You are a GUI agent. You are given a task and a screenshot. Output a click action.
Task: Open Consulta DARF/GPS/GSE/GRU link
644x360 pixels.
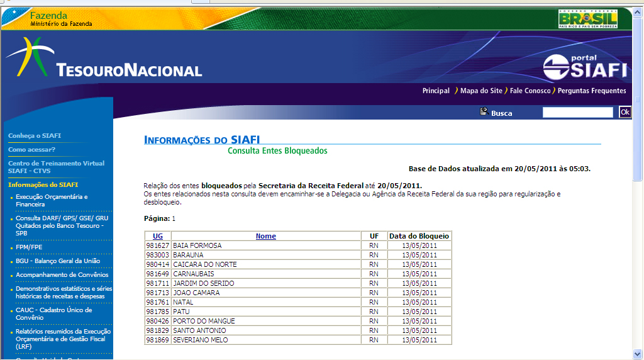click(x=62, y=225)
